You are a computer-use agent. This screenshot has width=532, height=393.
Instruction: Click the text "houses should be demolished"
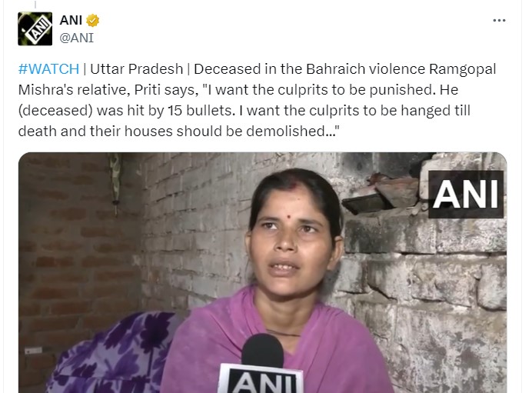224,131
